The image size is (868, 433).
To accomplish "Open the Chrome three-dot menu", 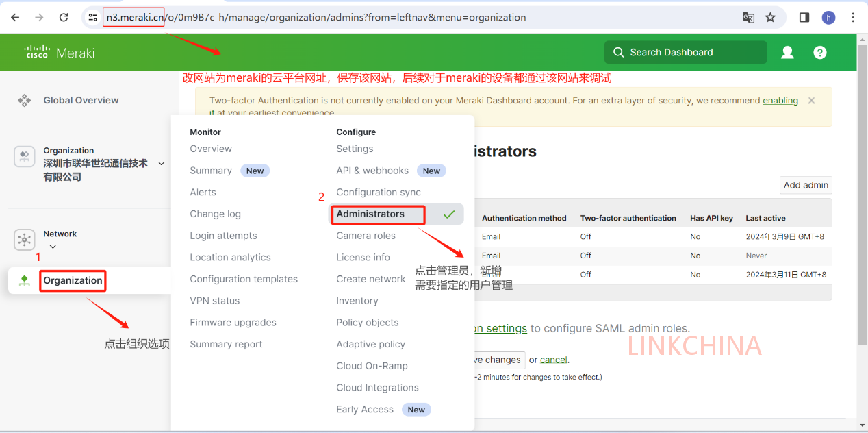I will pyautogui.click(x=853, y=17).
